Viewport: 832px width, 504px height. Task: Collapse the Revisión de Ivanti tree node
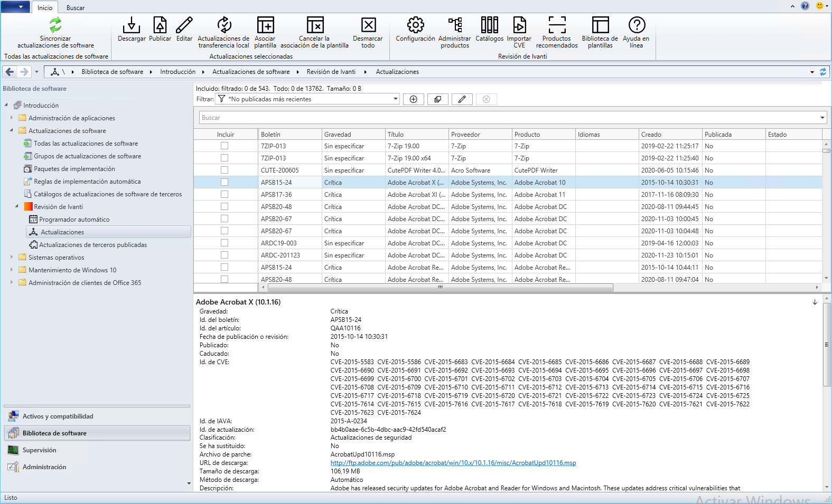pos(17,206)
